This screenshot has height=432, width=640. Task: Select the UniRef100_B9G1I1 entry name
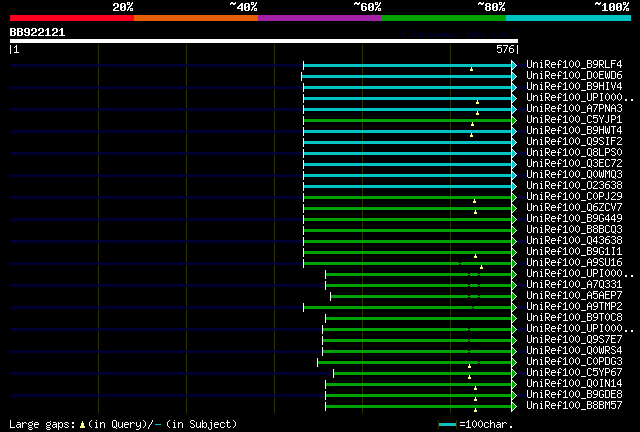574,252
